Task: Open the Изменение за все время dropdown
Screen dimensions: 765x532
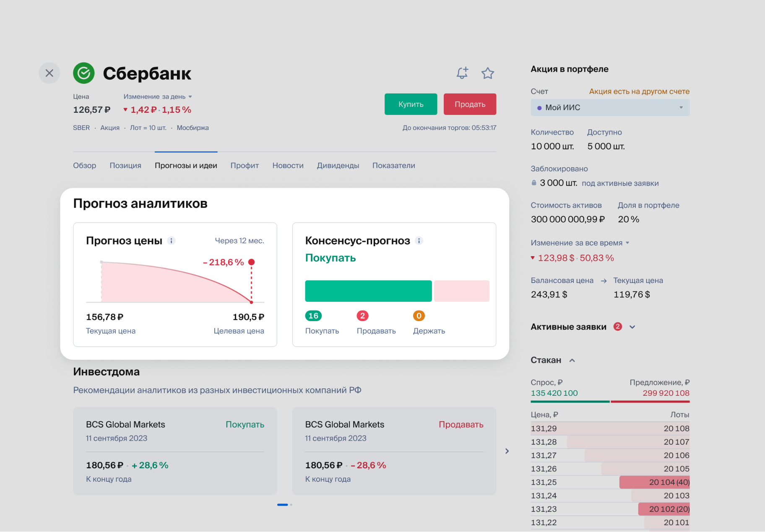Action: pyautogui.click(x=580, y=243)
